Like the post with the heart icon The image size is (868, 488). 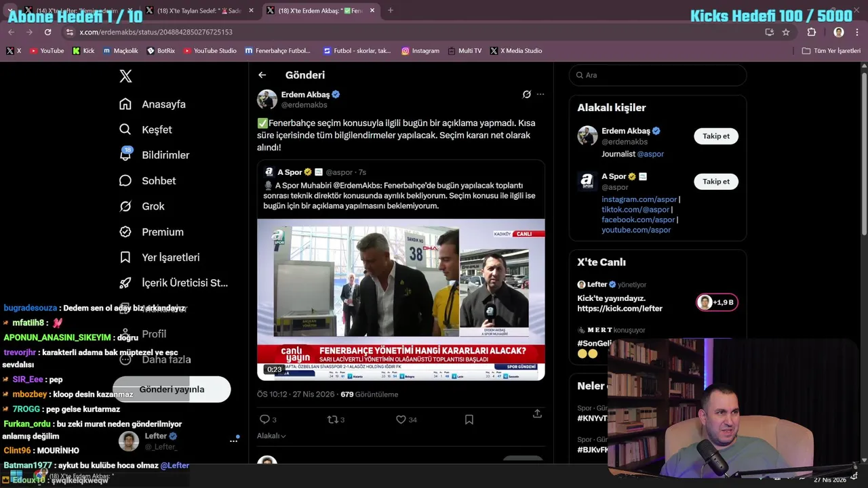401,420
